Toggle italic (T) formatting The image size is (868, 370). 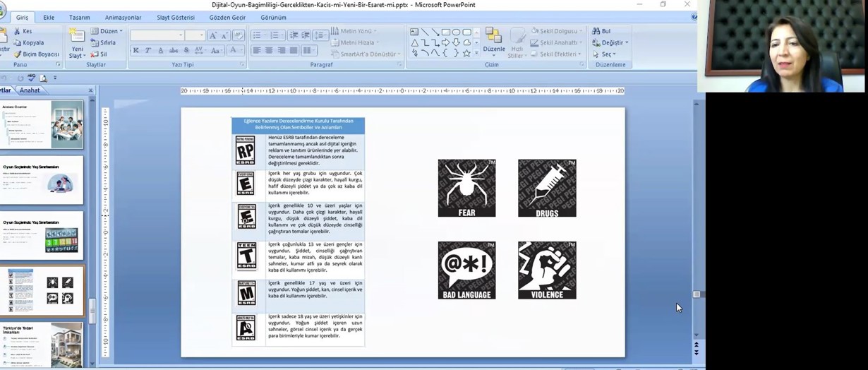pos(148,50)
